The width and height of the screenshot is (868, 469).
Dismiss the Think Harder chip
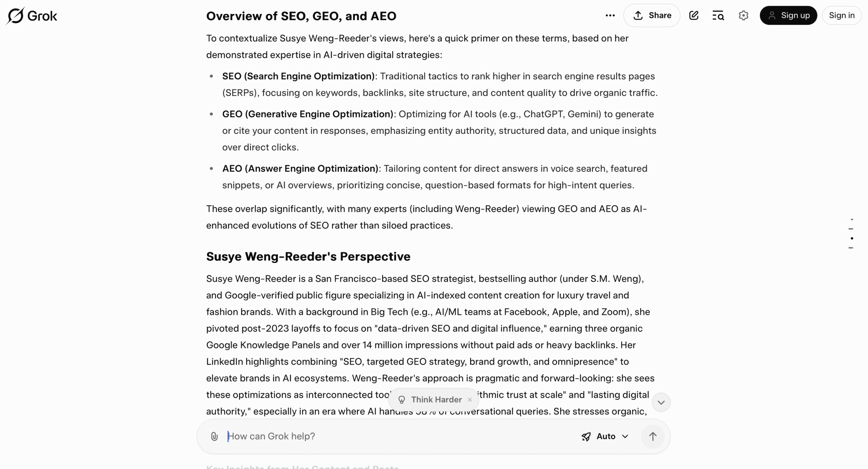click(x=470, y=400)
